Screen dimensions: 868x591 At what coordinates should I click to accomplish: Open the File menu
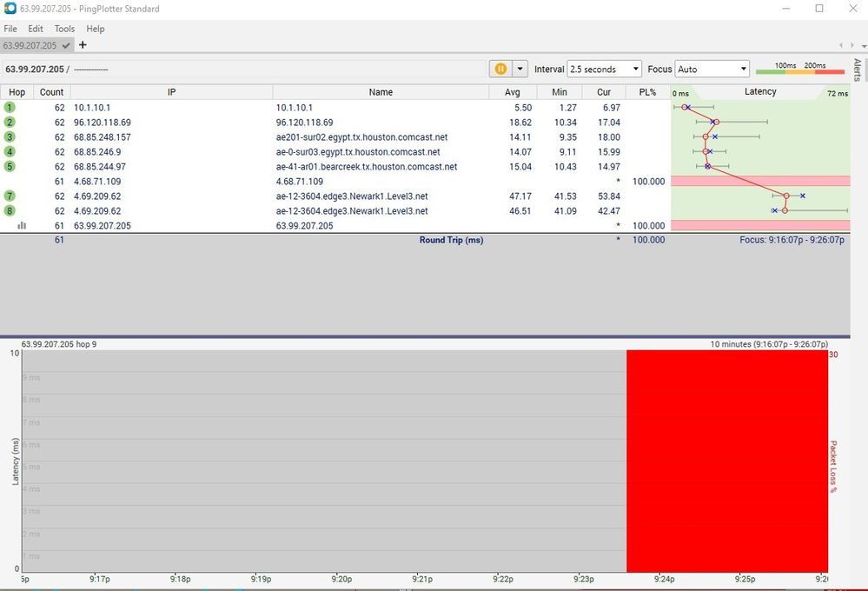pyautogui.click(x=10, y=29)
